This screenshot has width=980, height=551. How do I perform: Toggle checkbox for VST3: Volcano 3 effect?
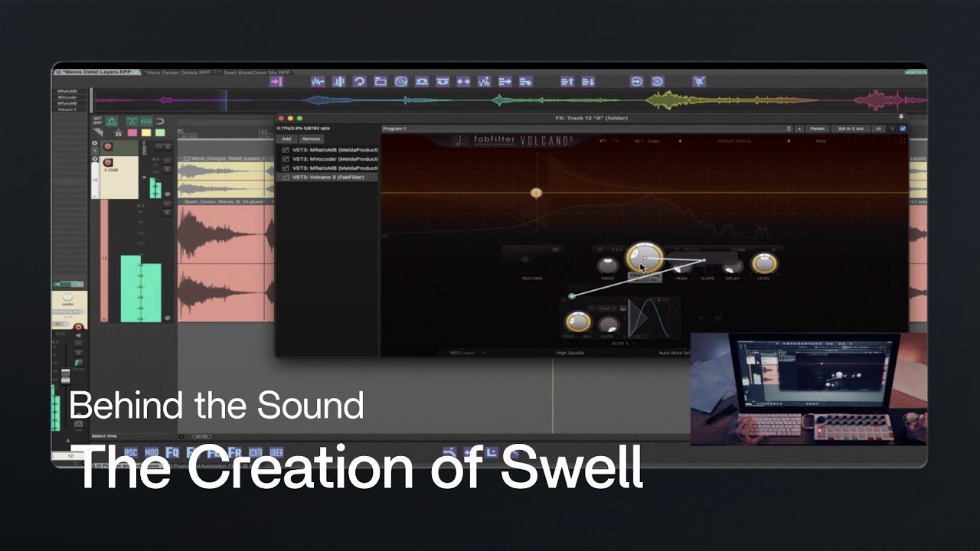pyautogui.click(x=286, y=177)
